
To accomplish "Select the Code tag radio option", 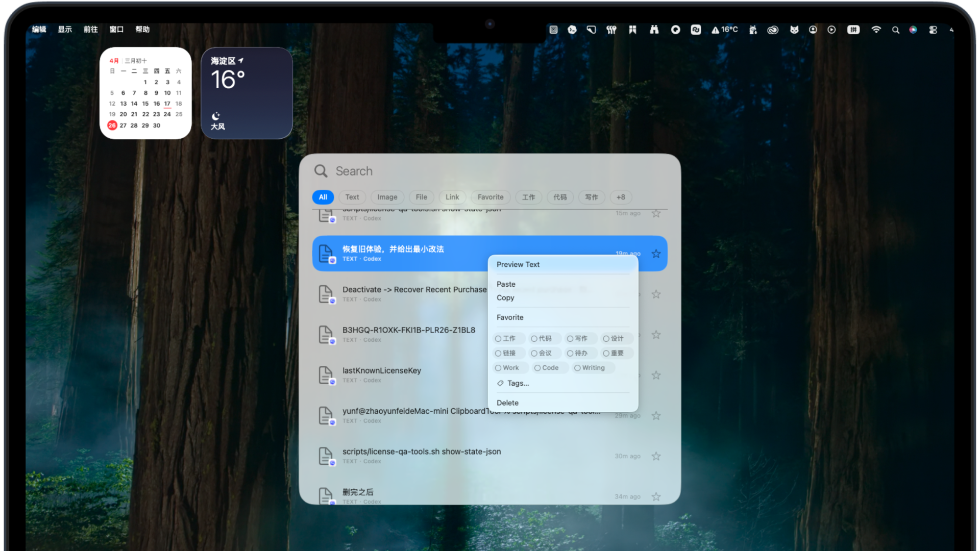I will pyautogui.click(x=537, y=368).
